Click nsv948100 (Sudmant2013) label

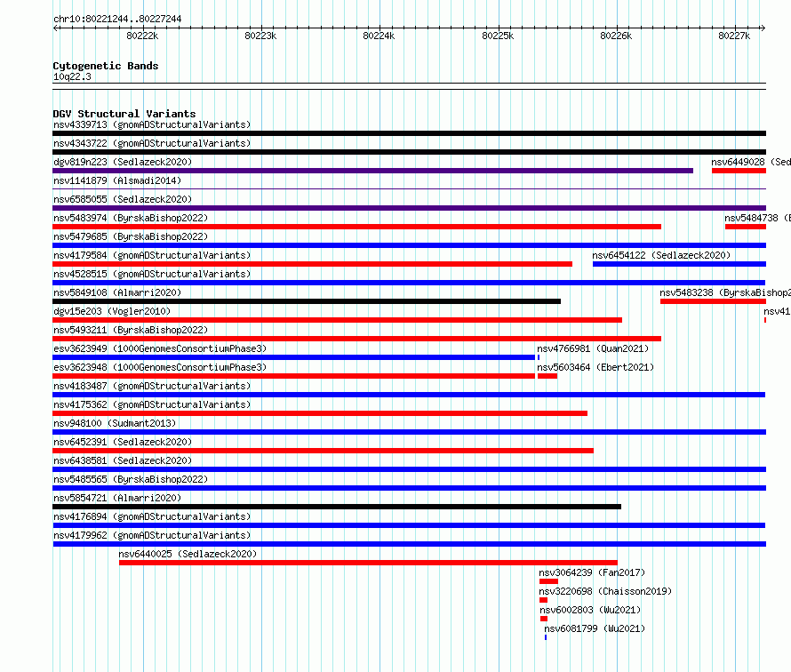115,423
